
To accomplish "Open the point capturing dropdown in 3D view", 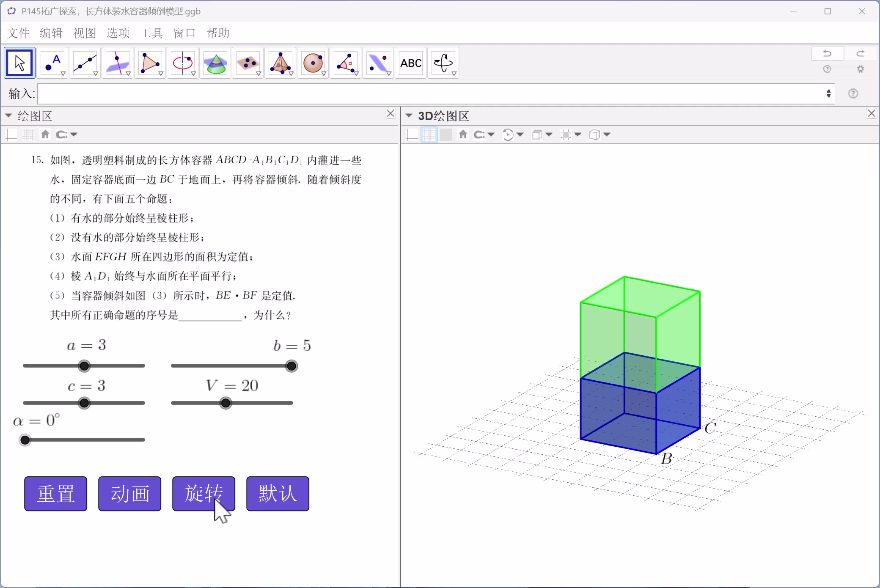I will (491, 135).
